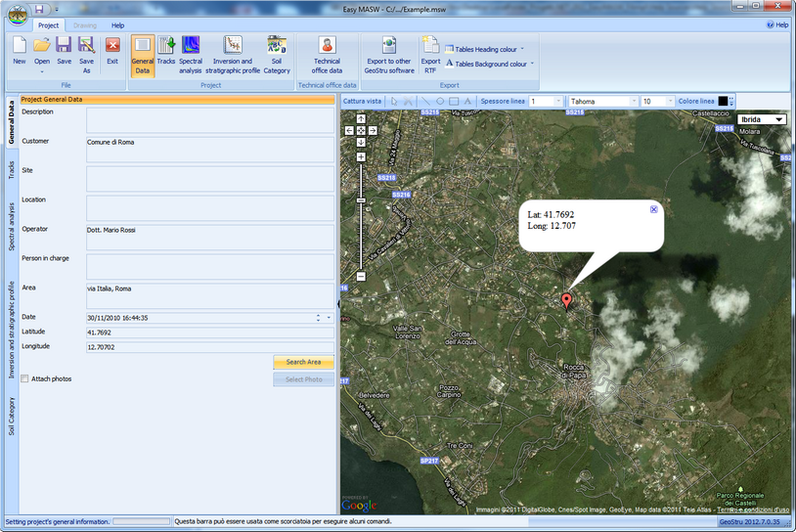Viewport: 796px width, 532px height.
Task: Select the text A tool in map toolbar
Action: tap(467, 101)
